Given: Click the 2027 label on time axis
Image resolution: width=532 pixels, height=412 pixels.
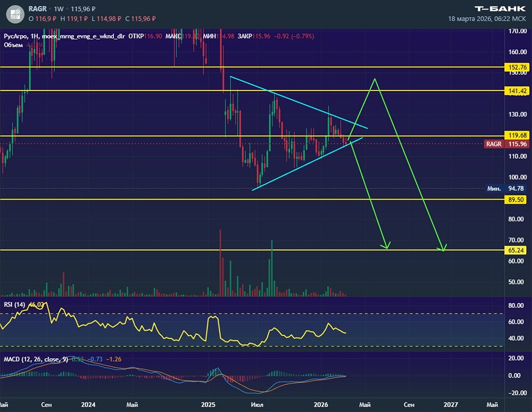Looking at the screenshot, I should coord(451,405).
